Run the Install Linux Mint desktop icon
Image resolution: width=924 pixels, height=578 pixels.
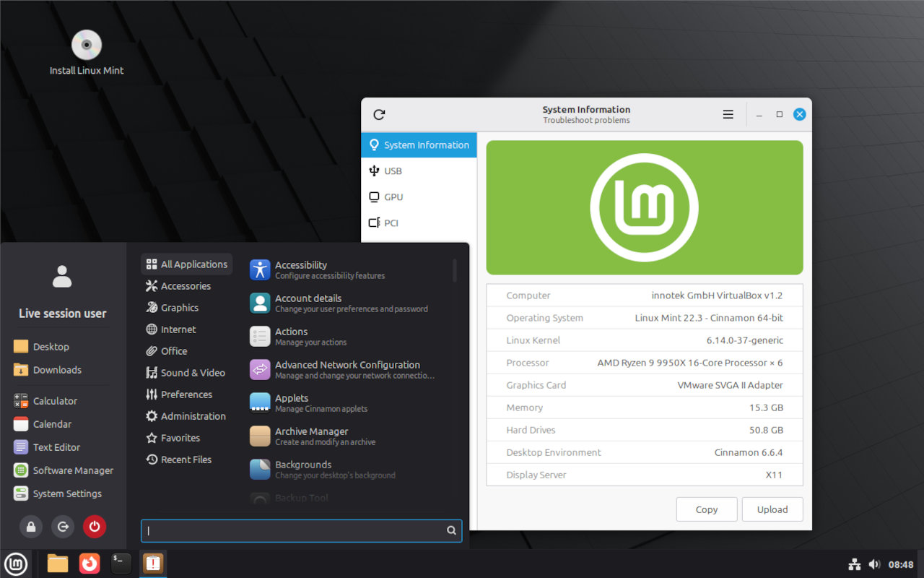(86, 43)
